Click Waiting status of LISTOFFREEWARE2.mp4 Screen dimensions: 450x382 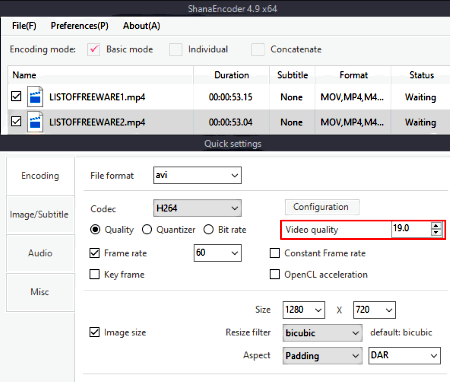pos(420,123)
